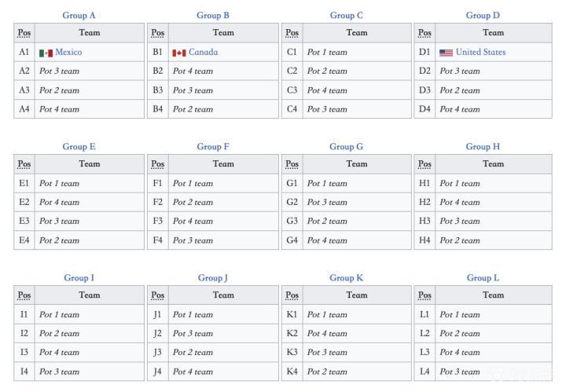Click the Group K heading link
Viewport: 566px width, 392px height.
click(x=347, y=277)
